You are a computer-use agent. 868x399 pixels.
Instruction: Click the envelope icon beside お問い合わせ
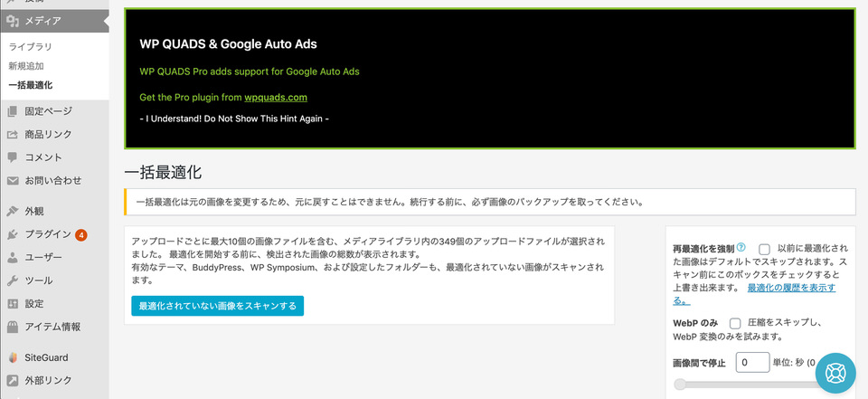click(x=13, y=181)
